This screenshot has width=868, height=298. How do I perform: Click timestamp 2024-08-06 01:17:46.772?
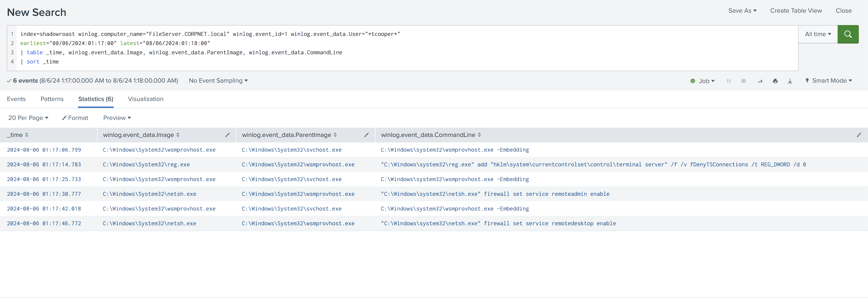click(44, 223)
